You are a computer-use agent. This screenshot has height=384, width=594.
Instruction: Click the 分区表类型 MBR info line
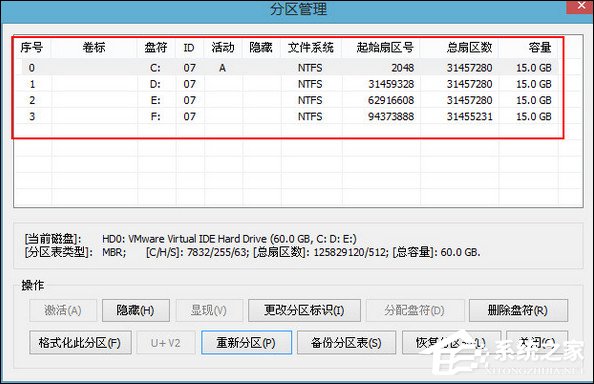coord(252,252)
